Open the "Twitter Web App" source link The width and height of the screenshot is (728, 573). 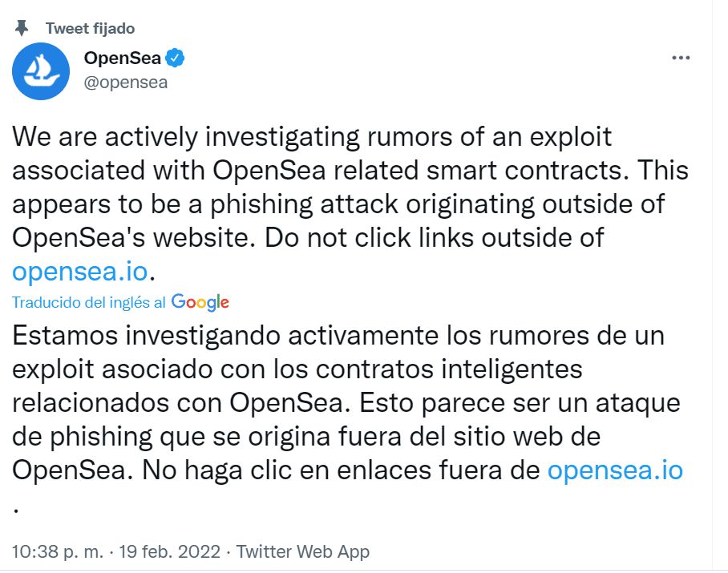point(303,551)
